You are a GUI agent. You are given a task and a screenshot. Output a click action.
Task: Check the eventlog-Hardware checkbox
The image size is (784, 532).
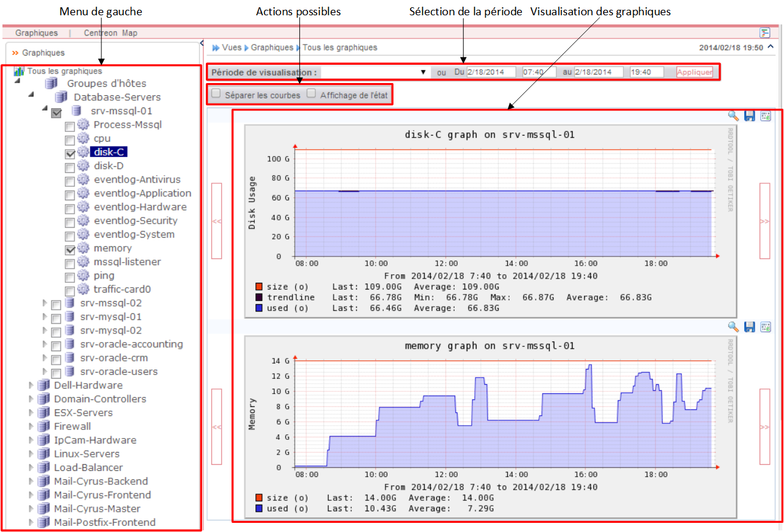[70, 208]
